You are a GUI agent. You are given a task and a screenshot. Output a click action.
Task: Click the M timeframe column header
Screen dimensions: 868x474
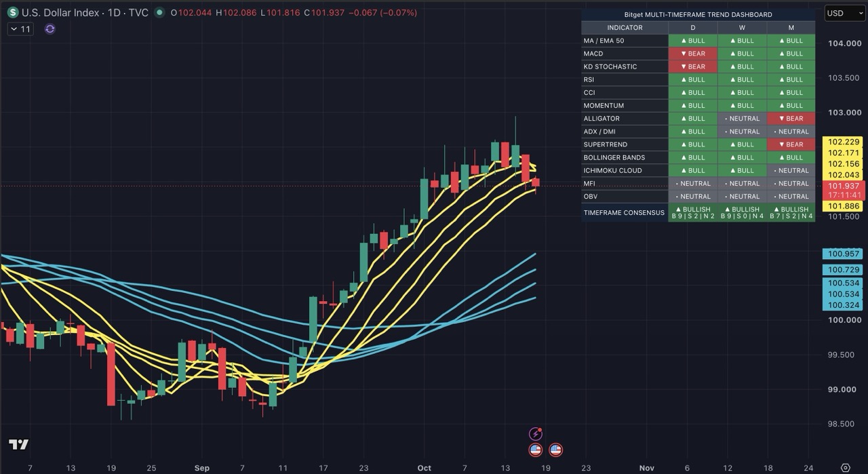pyautogui.click(x=791, y=28)
